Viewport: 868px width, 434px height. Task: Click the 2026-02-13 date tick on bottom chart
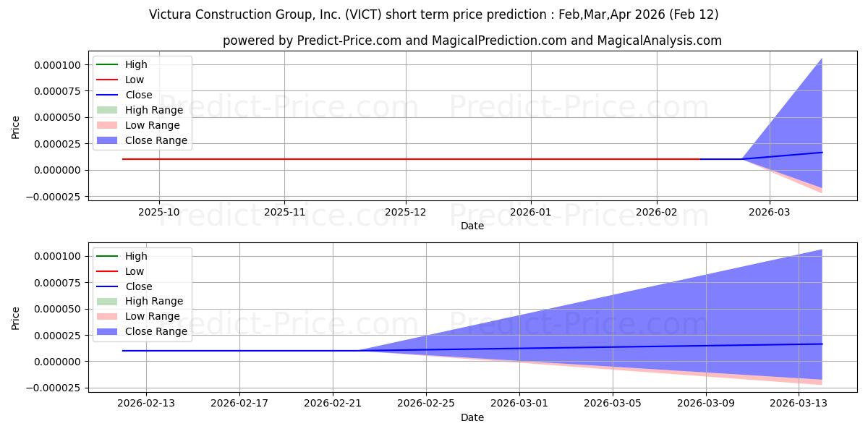(x=146, y=404)
